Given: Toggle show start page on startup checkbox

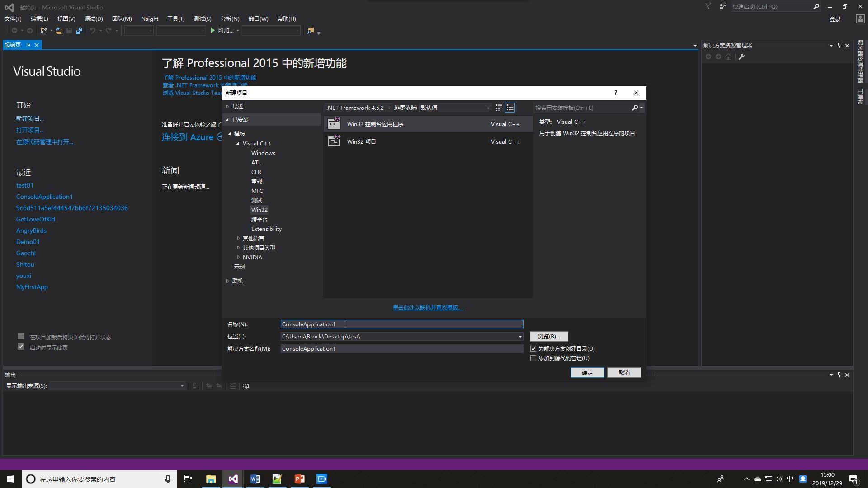Looking at the screenshot, I should point(21,347).
